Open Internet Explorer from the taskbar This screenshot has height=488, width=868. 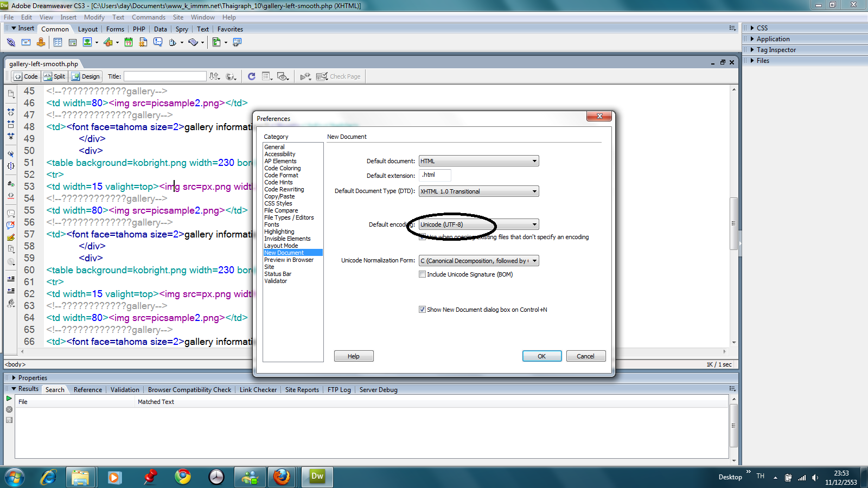point(48,477)
